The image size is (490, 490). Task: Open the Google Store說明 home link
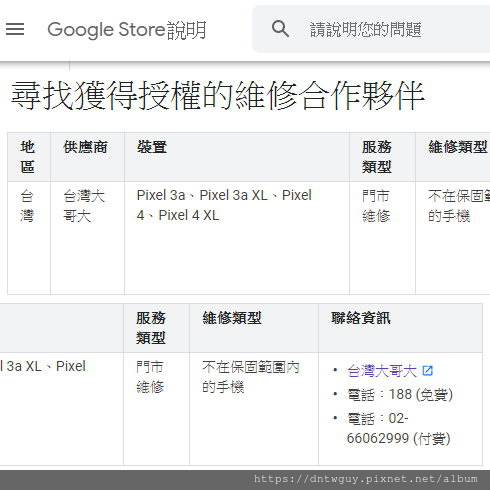[127, 29]
